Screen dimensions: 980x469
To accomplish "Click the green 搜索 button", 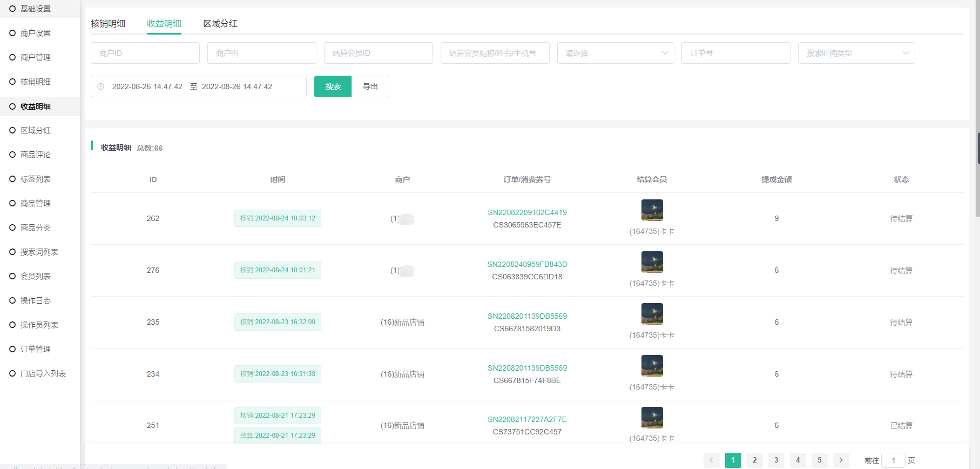I will [333, 86].
